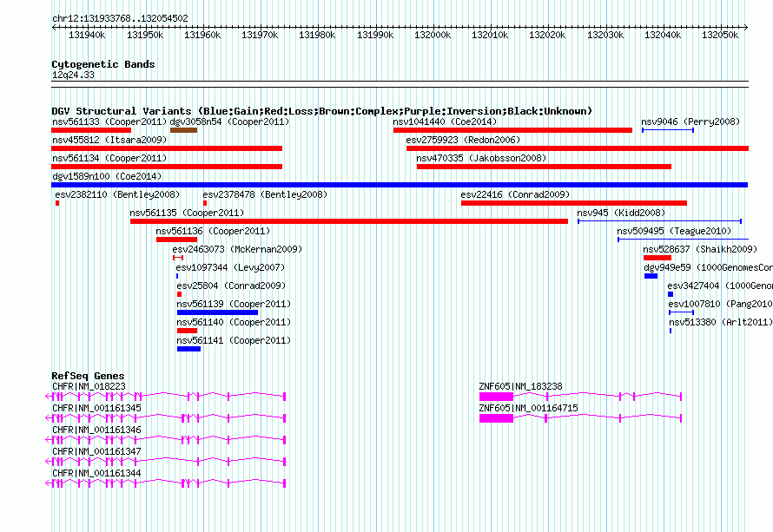The width and height of the screenshot is (773, 532).
Task: Click the red nsv470335 loss bar
Action: 544,167
